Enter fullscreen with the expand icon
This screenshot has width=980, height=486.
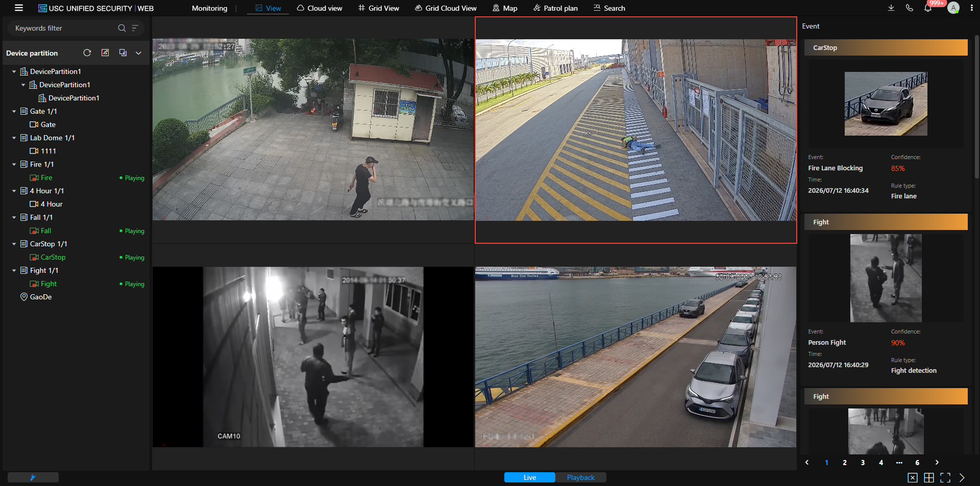tap(945, 478)
